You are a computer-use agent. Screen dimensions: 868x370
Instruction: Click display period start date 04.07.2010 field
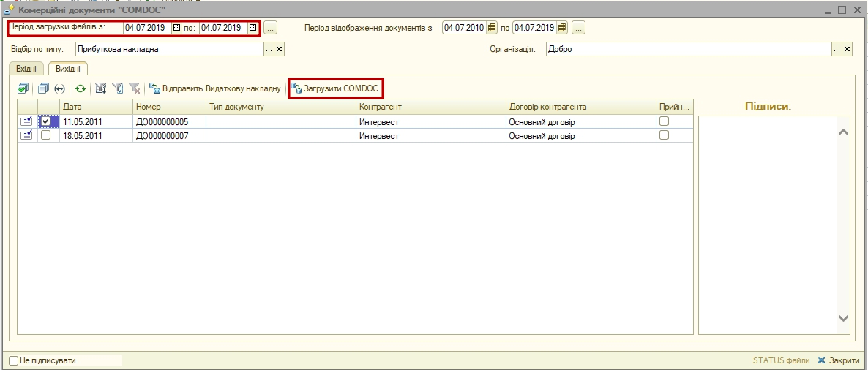click(x=465, y=28)
